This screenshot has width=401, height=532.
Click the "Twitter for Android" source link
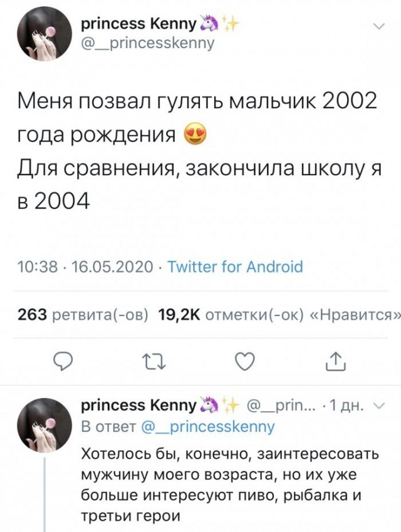tap(236, 267)
